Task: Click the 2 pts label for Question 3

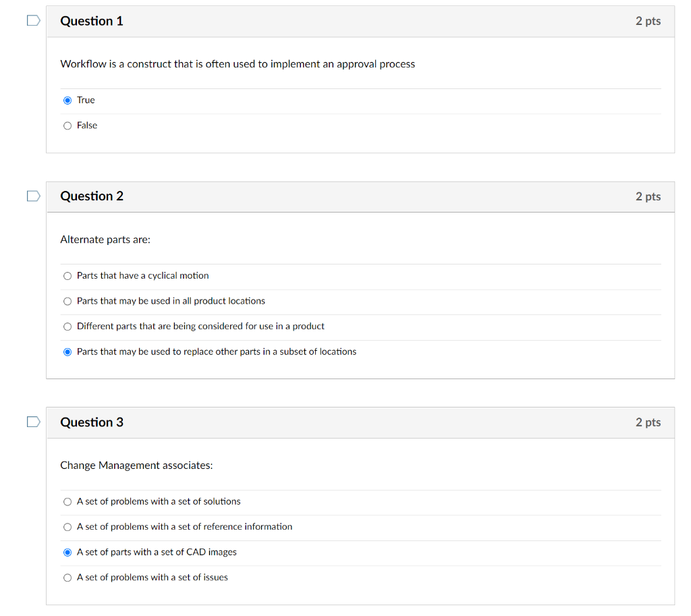Action: (x=648, y=422)
